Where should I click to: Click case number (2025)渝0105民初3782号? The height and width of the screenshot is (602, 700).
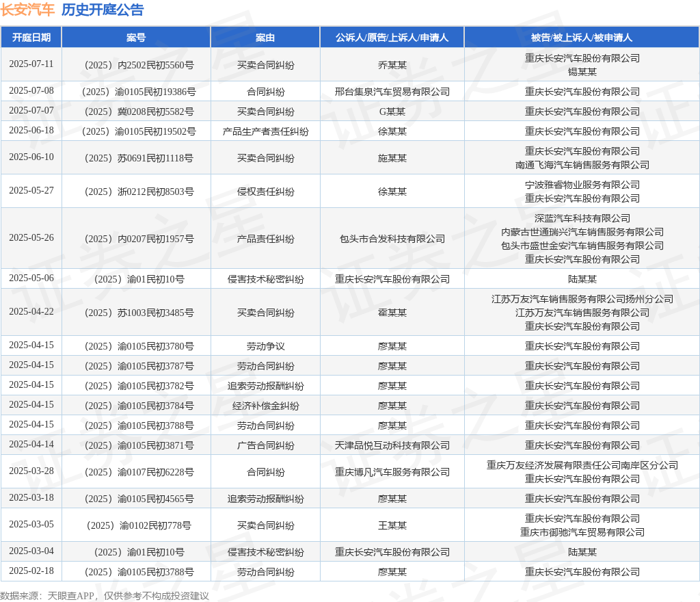coord(139,386)
